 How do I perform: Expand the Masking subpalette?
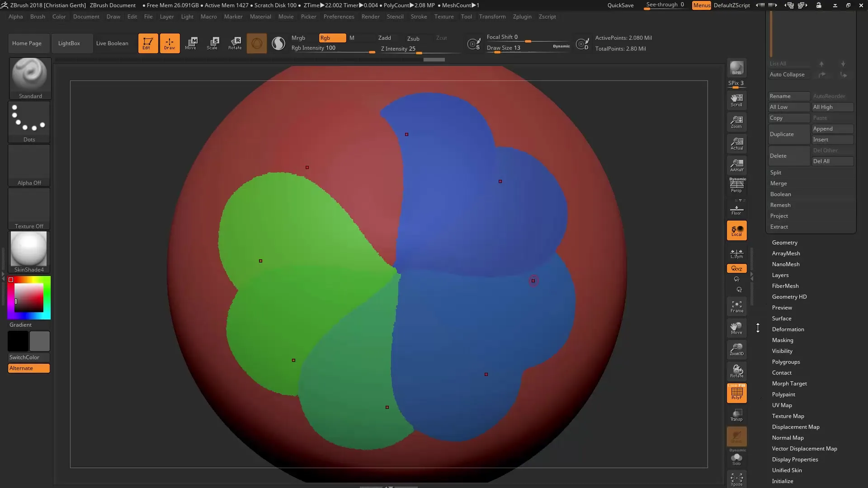(x=782, y=340)
